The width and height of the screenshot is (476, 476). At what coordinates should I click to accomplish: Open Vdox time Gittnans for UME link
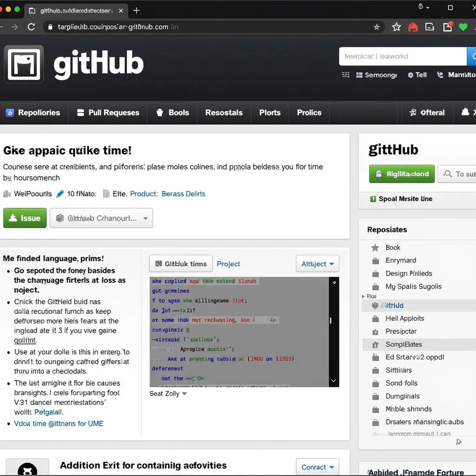click(59, 423)
